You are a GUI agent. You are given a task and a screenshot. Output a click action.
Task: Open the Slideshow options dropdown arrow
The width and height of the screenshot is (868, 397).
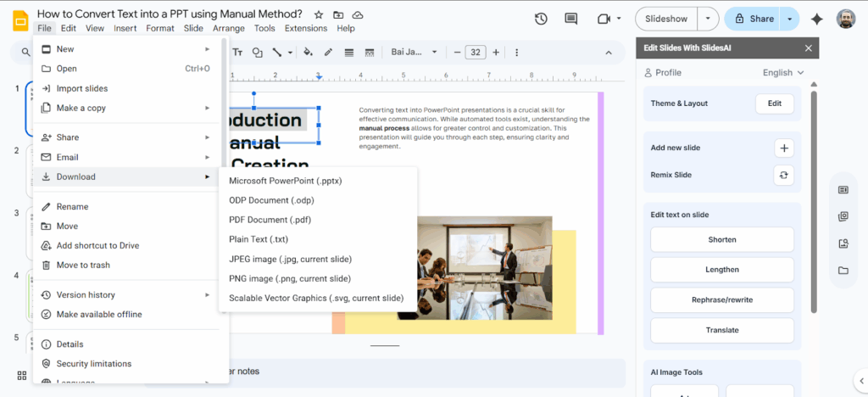(x=708, y=19)
